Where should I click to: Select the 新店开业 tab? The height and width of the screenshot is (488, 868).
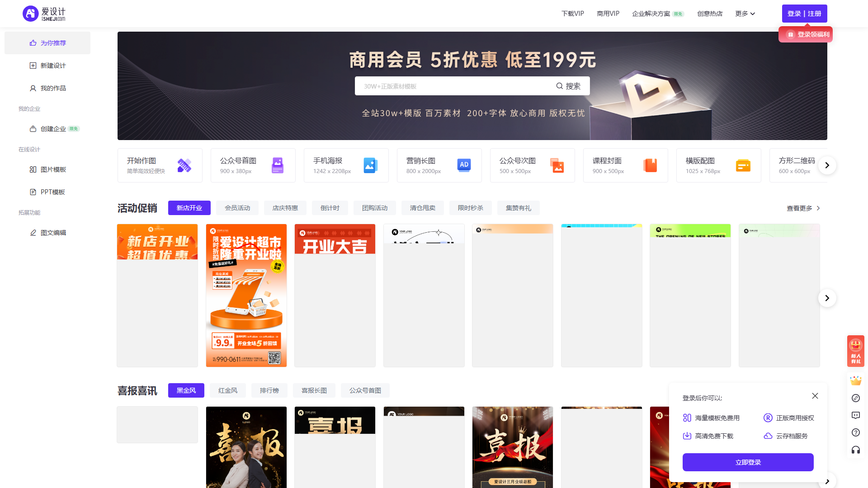[189, 208]
